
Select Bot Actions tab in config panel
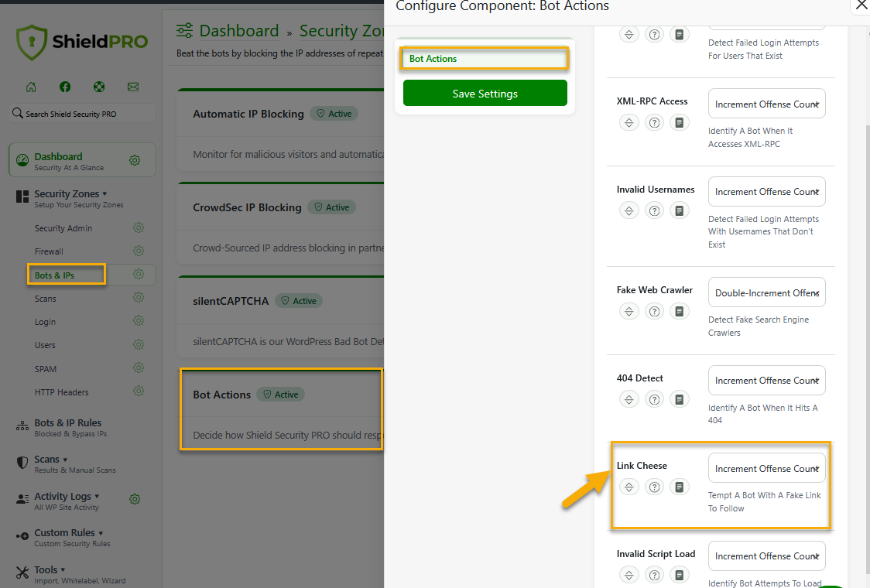click(x=485, y=58)
